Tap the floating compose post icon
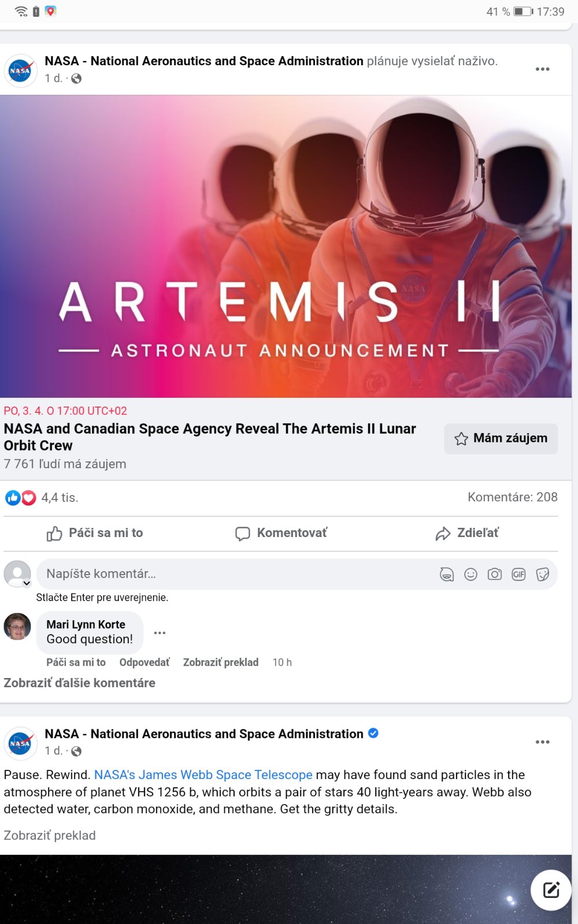578x924 pixels. coord(551,890)
